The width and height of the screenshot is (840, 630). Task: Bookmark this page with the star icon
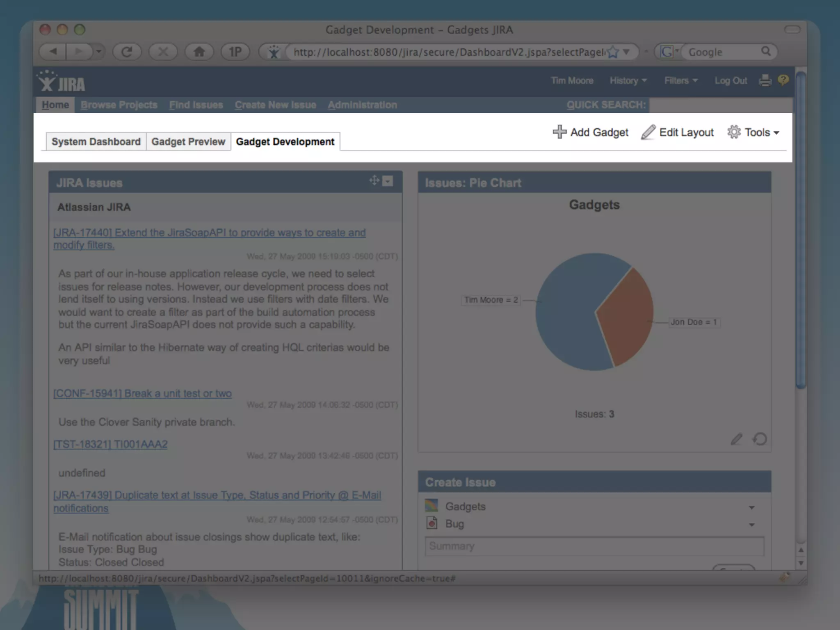tap(613, 52)
